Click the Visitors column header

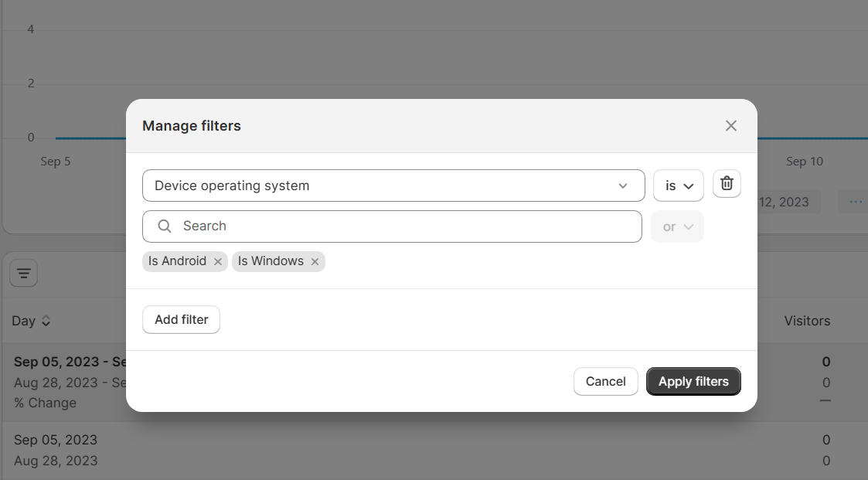[807, 321]
